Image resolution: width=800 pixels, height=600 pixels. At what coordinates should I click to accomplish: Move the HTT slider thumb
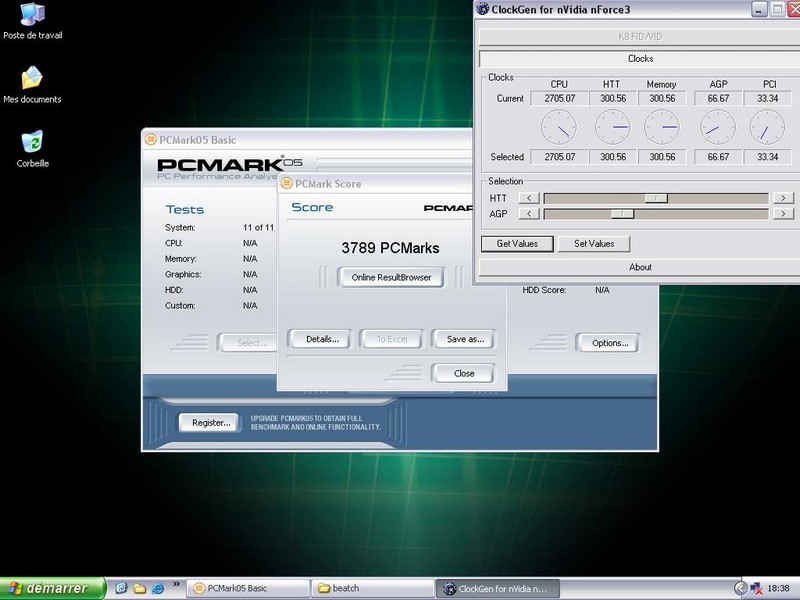click(656, 198)
